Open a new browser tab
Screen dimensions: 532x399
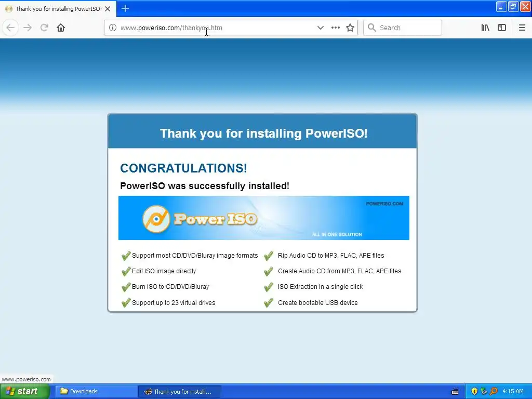click(125, 8)
